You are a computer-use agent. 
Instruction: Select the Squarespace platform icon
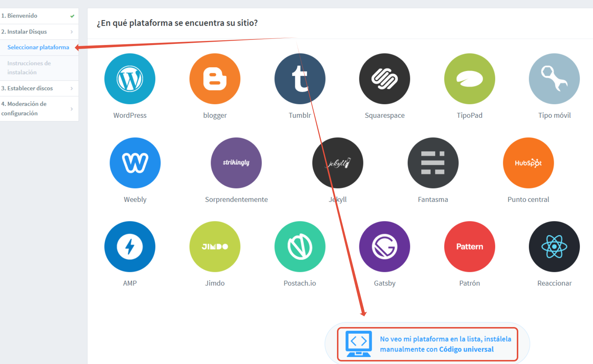click(x=385, y=79)
